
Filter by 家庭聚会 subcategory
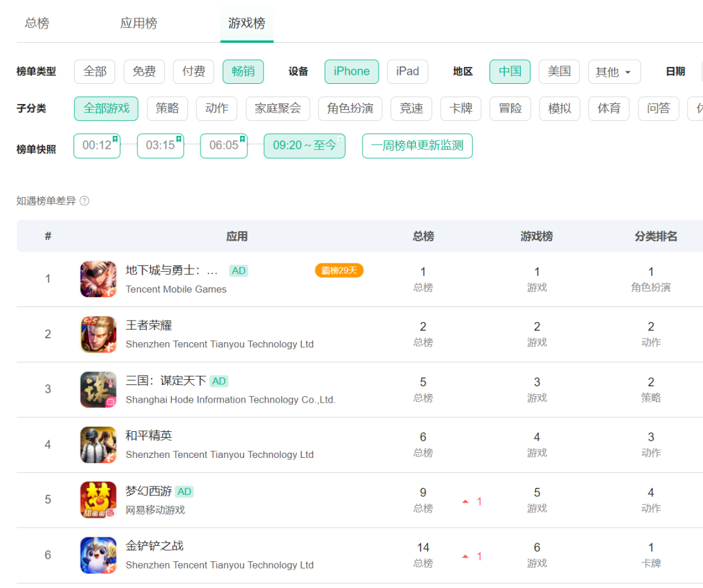click(278, 109)
